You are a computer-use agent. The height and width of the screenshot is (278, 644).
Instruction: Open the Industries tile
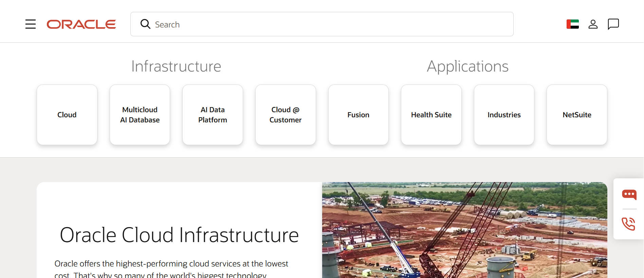(x=504, y=115)
